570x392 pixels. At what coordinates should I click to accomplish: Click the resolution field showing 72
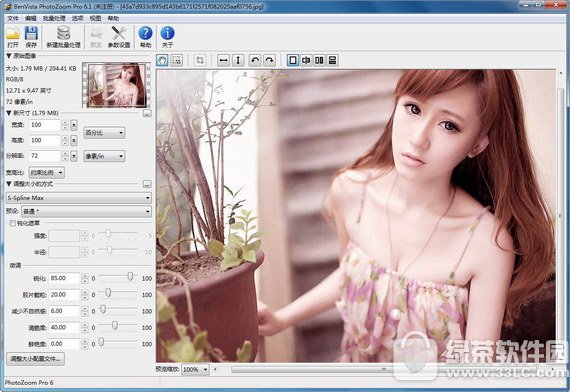tap(45, 156)
